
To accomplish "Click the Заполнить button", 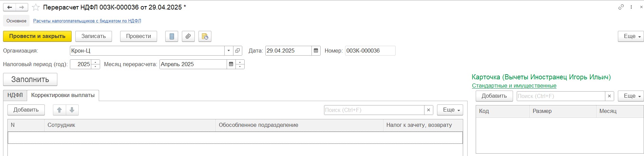I will pos(30,79).
